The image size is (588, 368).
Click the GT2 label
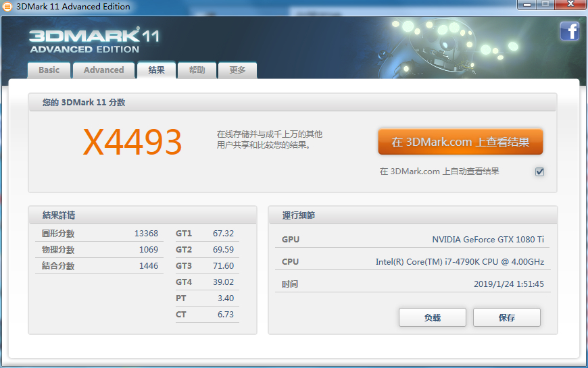click(184, 250)
